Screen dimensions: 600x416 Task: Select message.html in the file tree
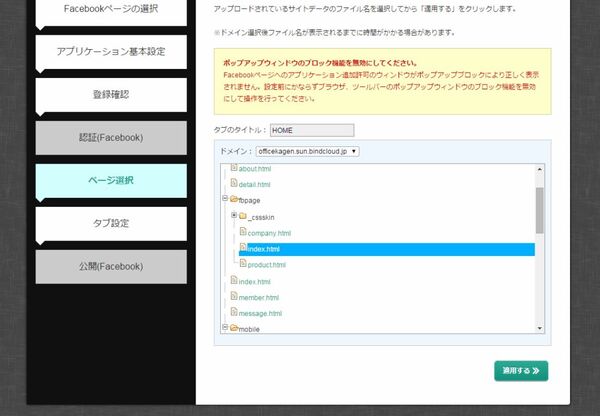click(260, 313)
